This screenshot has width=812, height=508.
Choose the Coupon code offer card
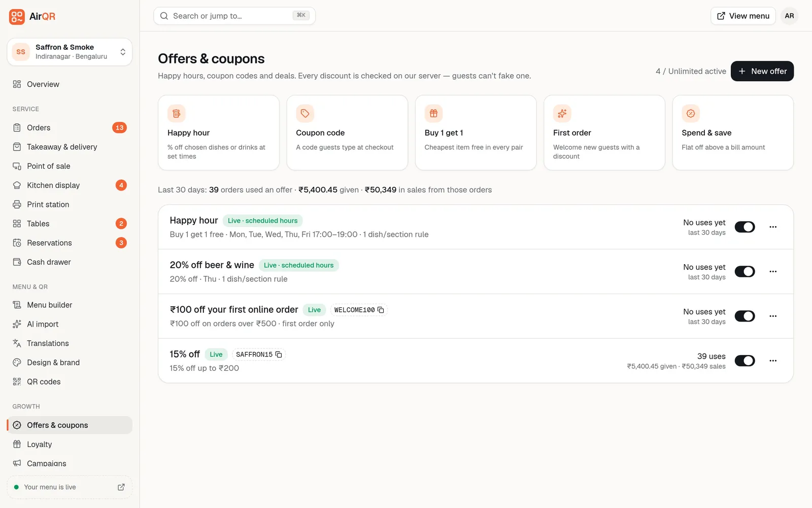347,133
